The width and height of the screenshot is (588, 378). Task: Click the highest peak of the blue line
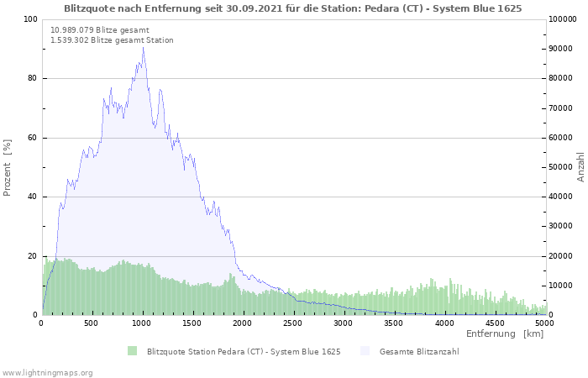(143, 47)
